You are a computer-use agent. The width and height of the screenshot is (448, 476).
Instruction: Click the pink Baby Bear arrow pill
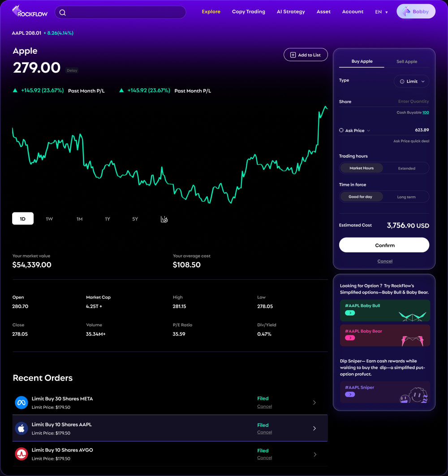click(350, 338)
